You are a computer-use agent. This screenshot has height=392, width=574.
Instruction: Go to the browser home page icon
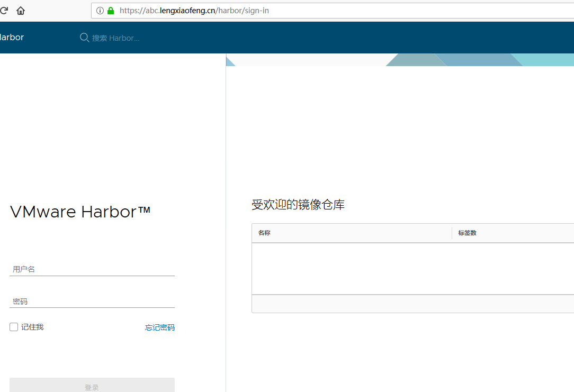tap(21, 11)
